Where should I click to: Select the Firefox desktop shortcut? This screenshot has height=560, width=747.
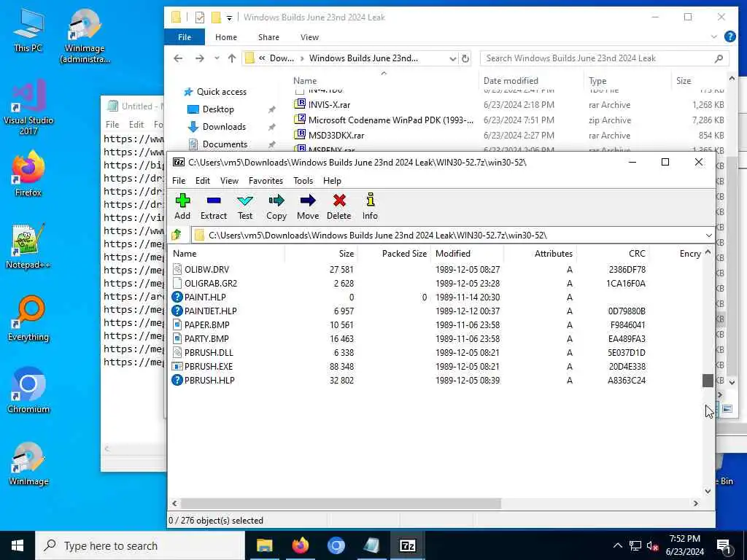28,174
